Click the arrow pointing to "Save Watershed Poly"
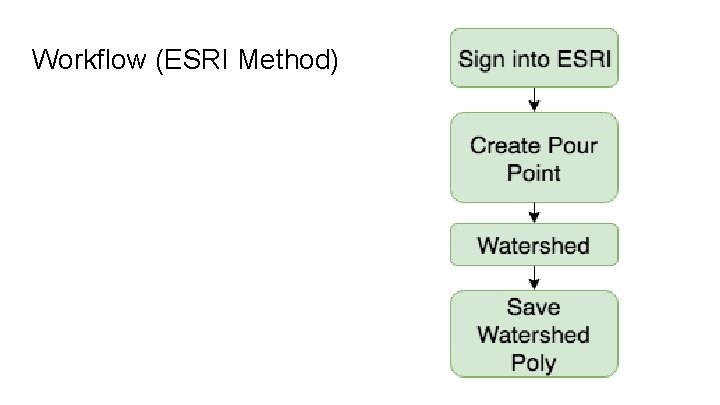720x405 pixels. (x=534, y=278)
